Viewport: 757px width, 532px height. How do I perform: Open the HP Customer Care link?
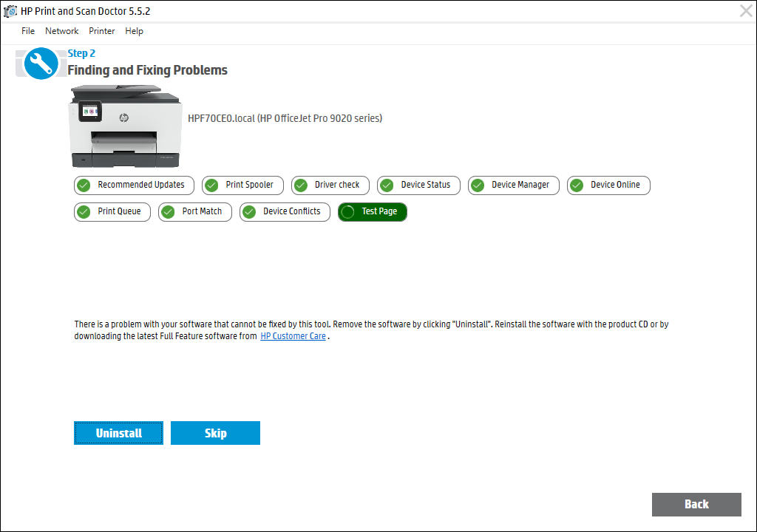(x=293, y=336)
